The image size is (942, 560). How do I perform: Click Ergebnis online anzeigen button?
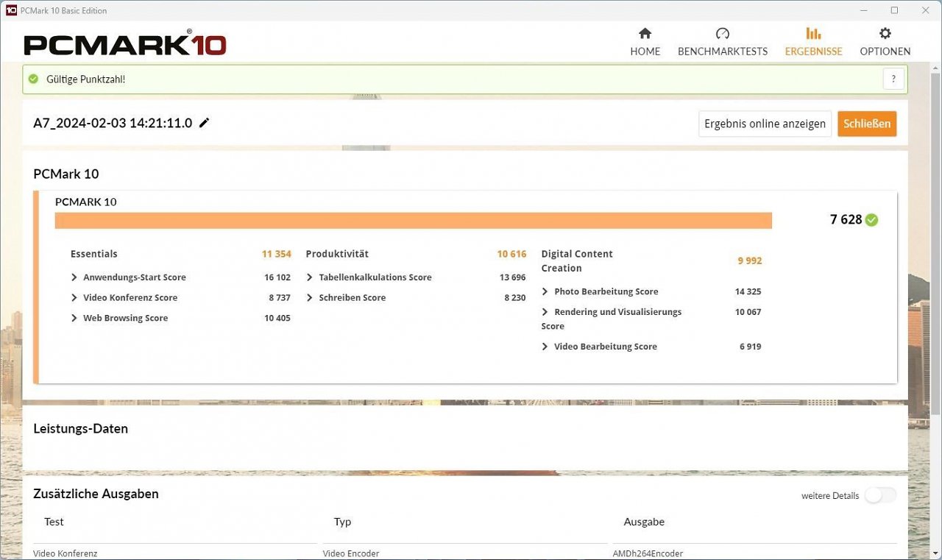(765, 124)
